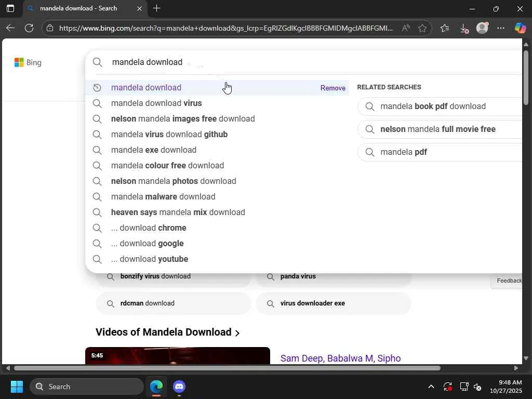Open Microsoft Edge from taskbar

156,387
